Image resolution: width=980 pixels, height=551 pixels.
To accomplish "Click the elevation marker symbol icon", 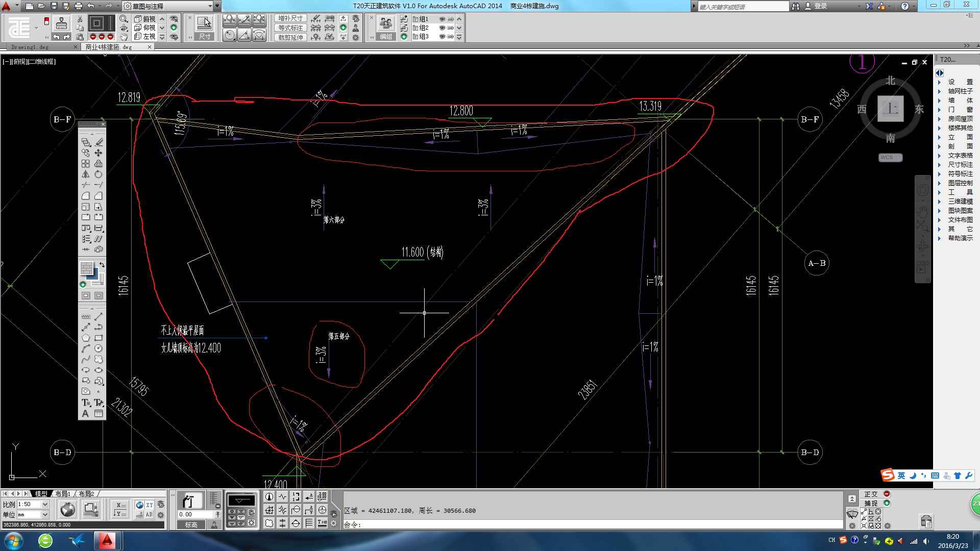I will pos(241,500).
